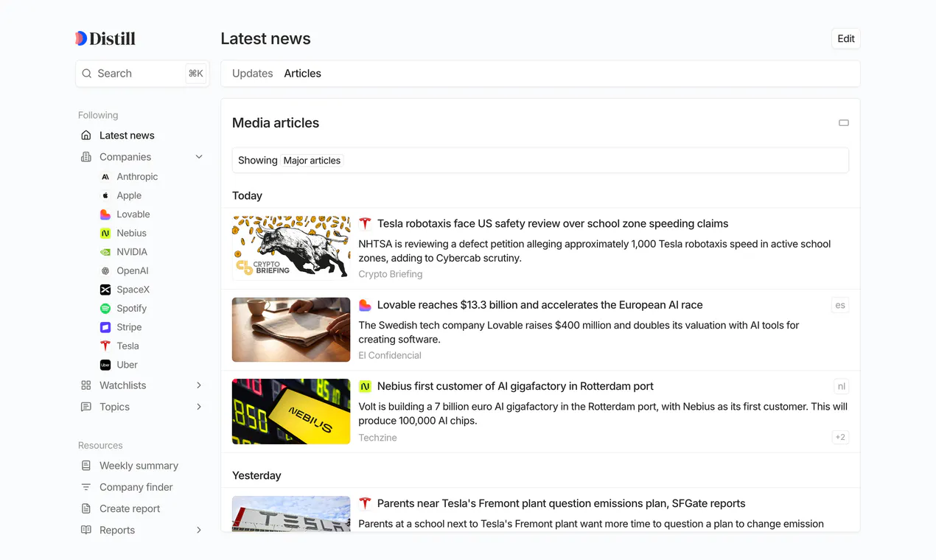936x560 pixels.
Task: Click the Create report page icon
Action: point(86,508)
